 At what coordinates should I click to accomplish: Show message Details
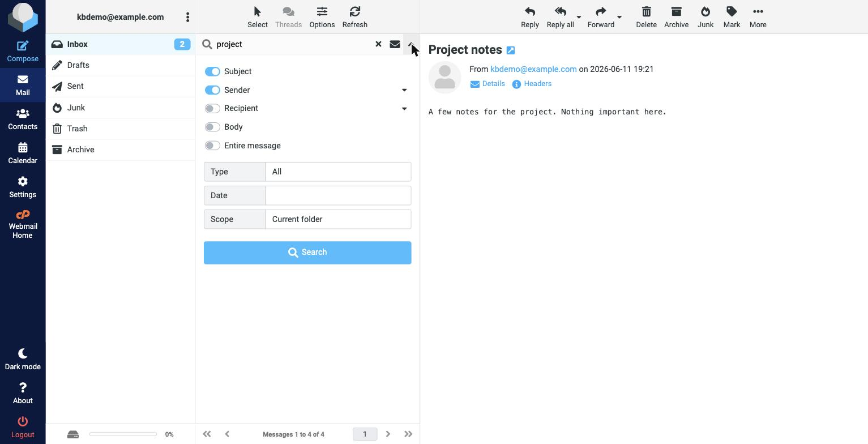pyautogui.click(x=487, y=84)
